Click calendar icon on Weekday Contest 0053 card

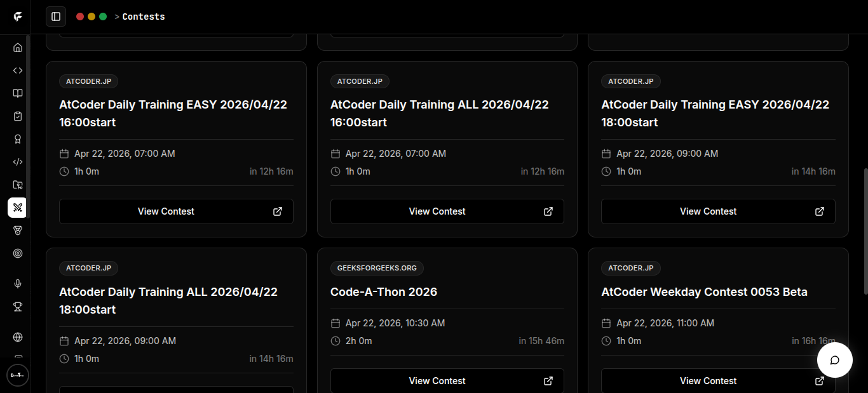point(606,323)
